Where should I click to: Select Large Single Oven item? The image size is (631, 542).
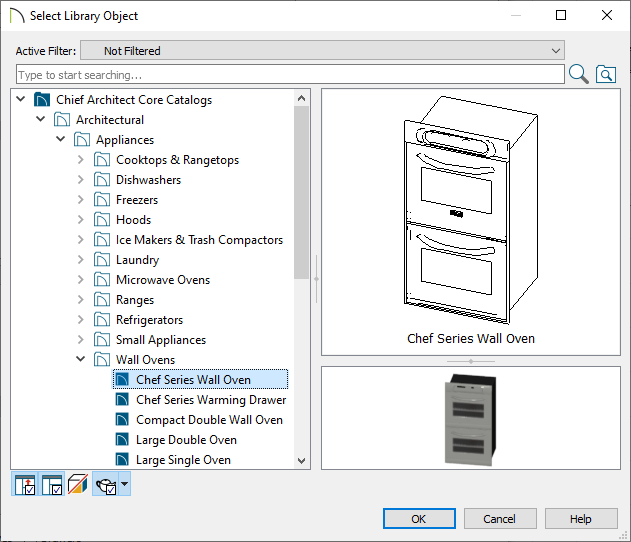click(x=184, y=460)
